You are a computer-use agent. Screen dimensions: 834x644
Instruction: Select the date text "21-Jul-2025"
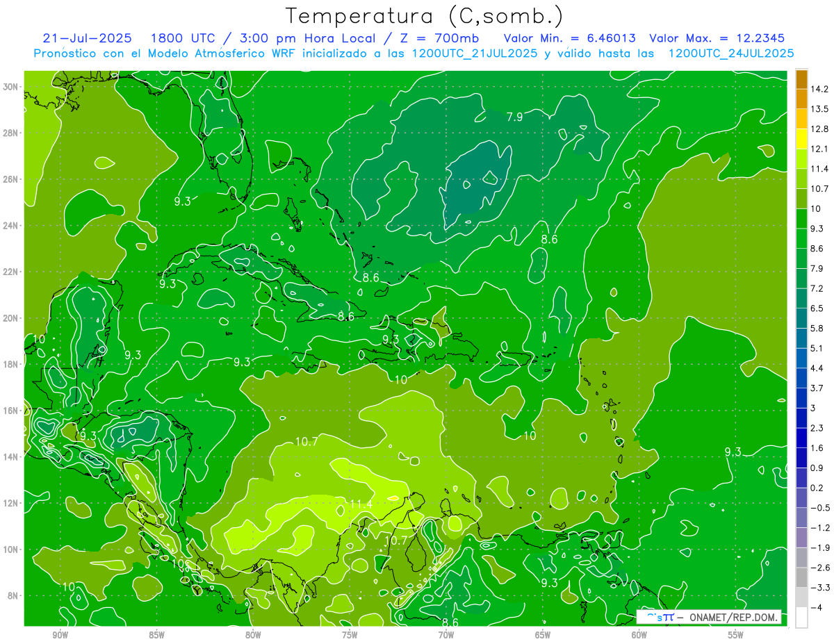point(85,38)
